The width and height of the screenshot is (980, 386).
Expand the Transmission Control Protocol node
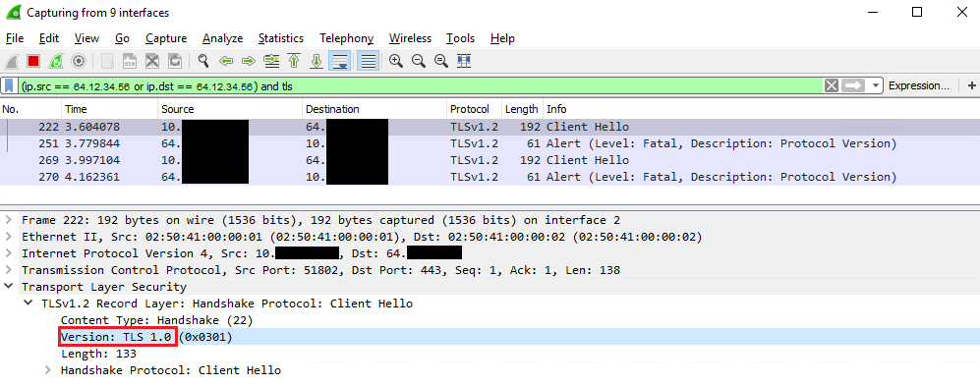(x=9, y=270)
